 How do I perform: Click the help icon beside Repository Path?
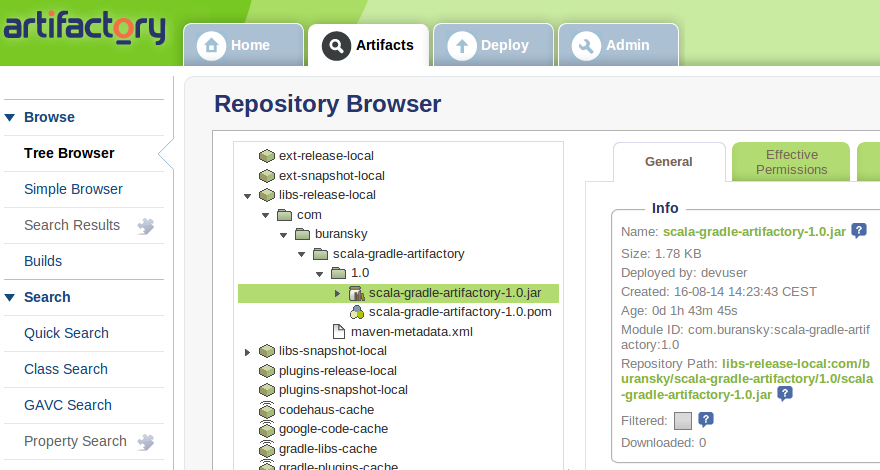[785, 394]
